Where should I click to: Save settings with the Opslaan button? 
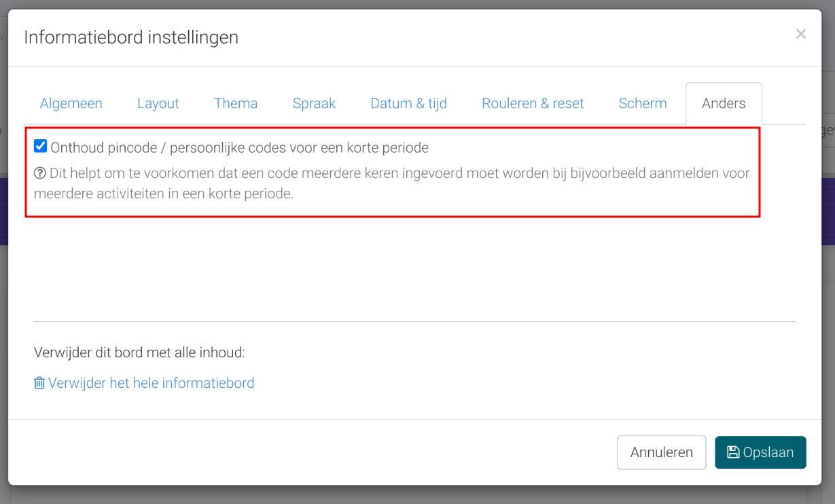point(760,452)
